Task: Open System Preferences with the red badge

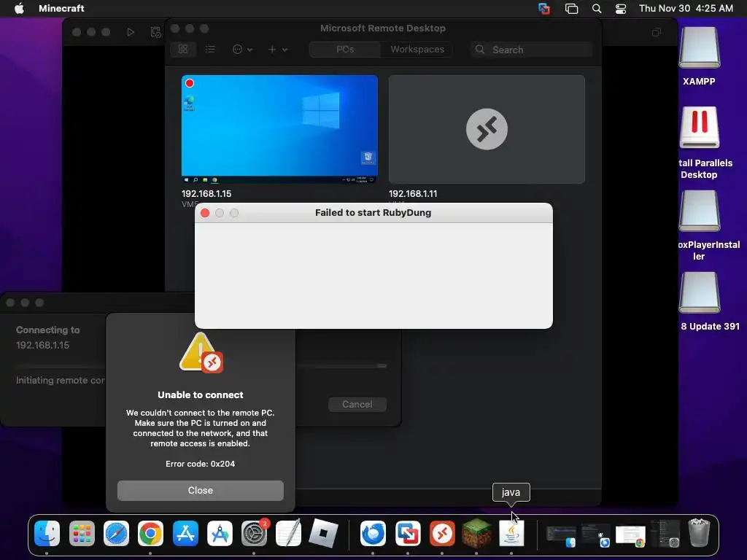Action: point(254,533)
